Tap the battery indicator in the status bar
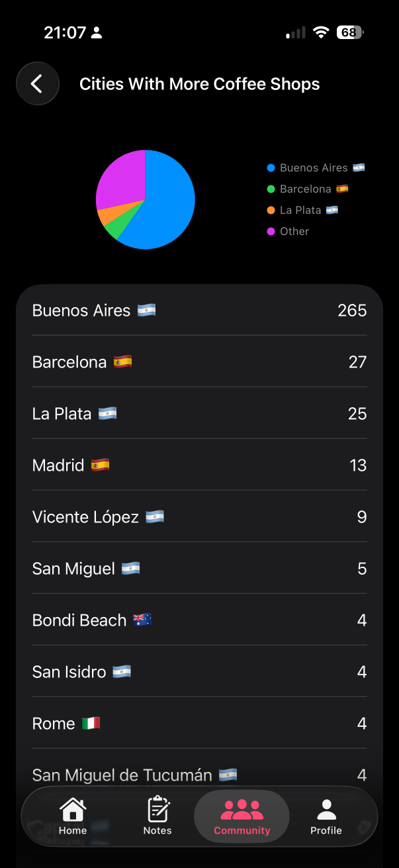This screenshot has height=868, width=399. [x=349, y=32]
